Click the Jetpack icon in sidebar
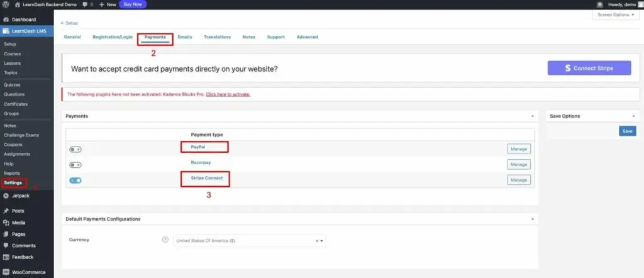The width and height of the screenshot is (644, 278). click(x=6, y=196)
